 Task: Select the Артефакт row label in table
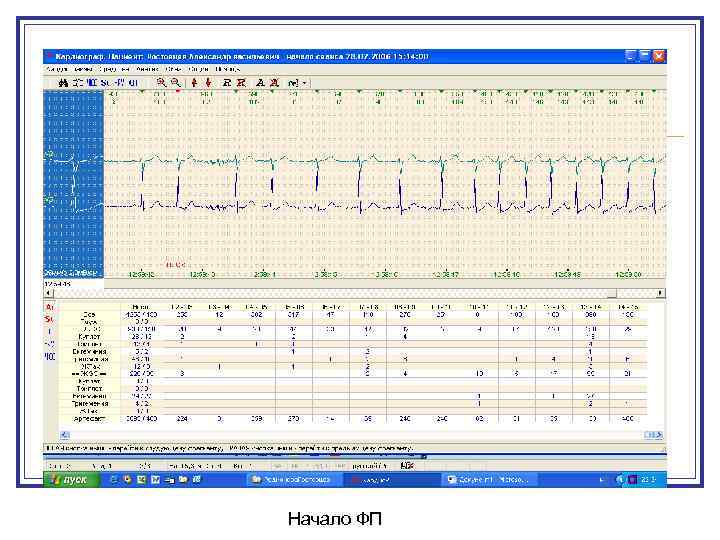(89, 419)
